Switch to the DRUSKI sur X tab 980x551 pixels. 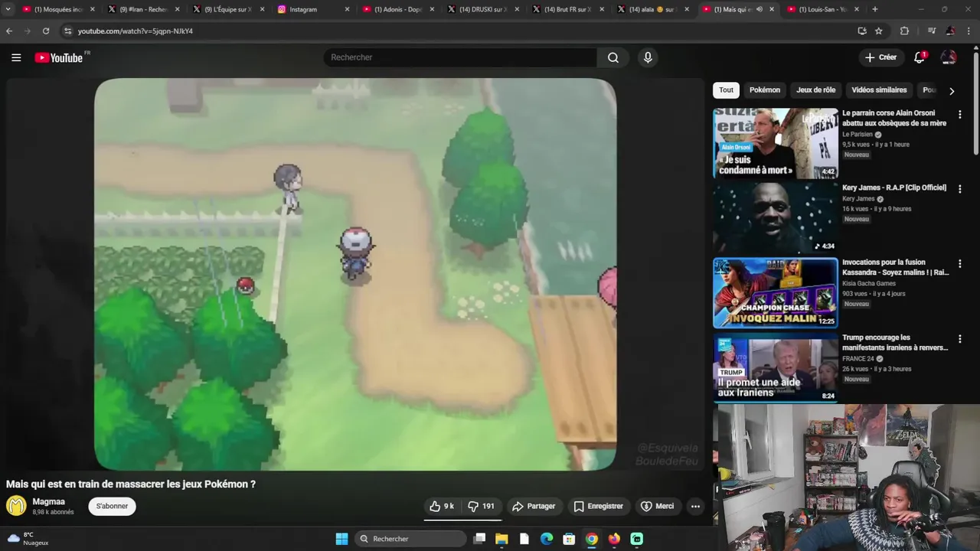point(483,9)
